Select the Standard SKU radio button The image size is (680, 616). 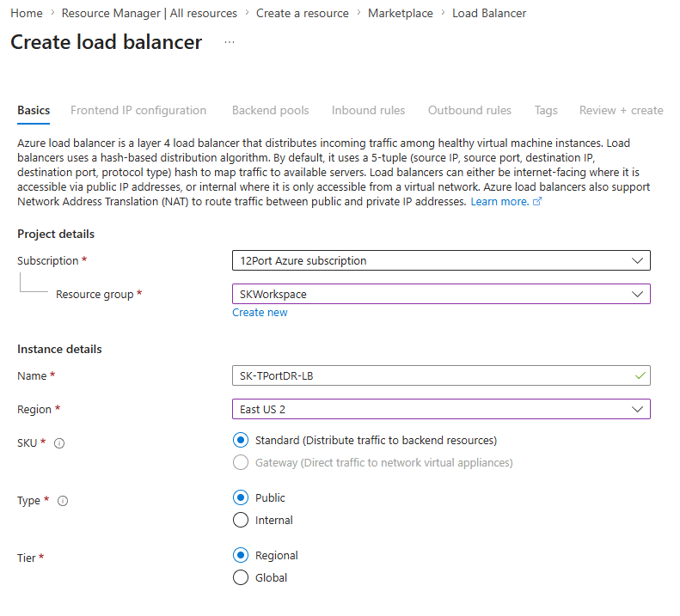click(x=241, y=440)
